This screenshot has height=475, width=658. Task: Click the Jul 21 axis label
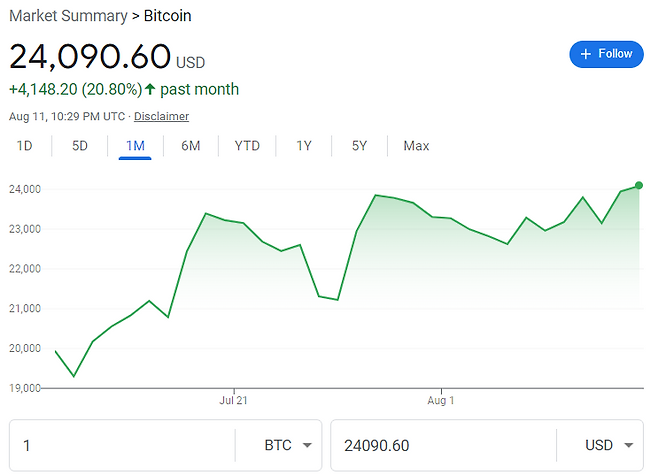point(233,401)
